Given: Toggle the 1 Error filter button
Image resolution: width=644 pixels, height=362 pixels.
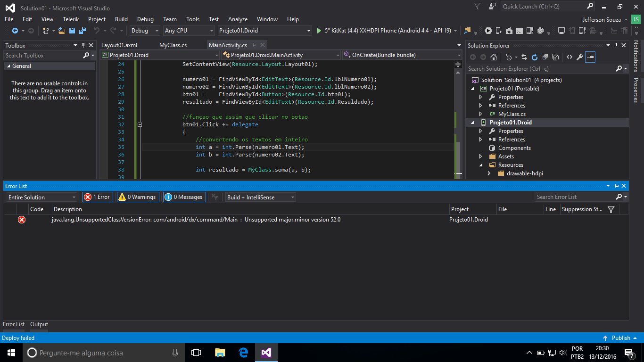Looking at the screenshot, I should [98, 197].
